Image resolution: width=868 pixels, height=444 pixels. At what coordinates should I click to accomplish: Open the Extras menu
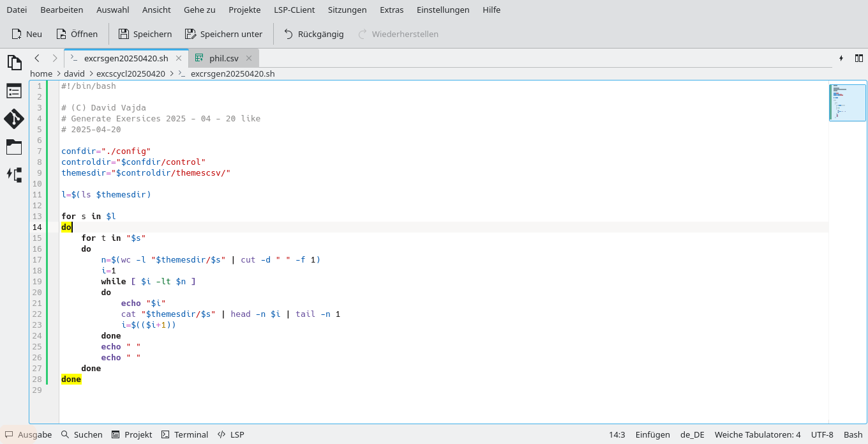pos(391,10)
